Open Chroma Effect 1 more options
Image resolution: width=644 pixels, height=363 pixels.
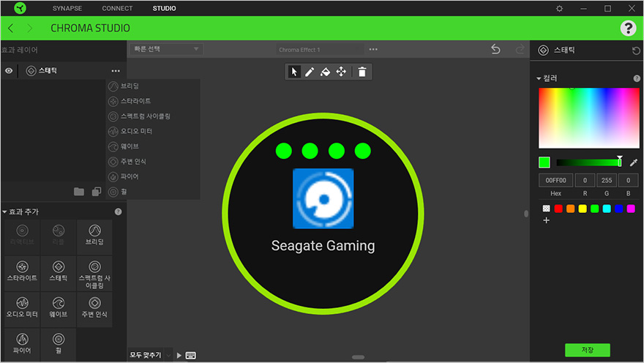pyautogui.click(x=373, y=49)
